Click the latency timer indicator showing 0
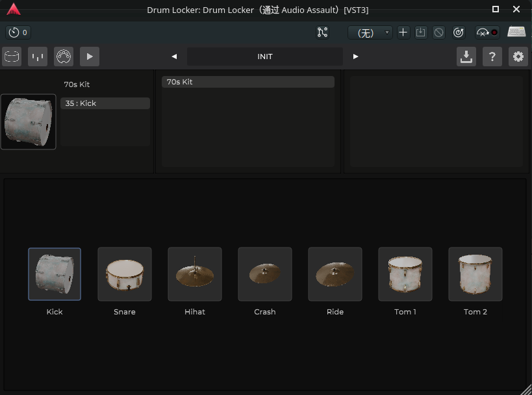Image resolution: width=532 pixels, height=395 pixels. coord(18,32)
